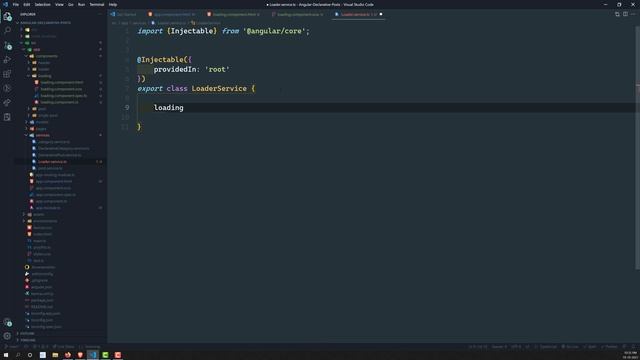Open the Source Control view

click(x=7, y=45)
